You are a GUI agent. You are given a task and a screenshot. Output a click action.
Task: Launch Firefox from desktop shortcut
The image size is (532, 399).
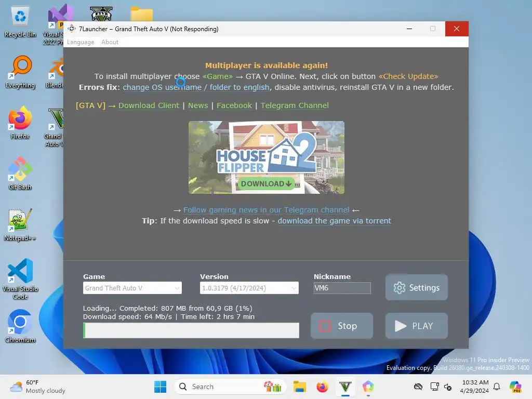(x=20, y=123)
